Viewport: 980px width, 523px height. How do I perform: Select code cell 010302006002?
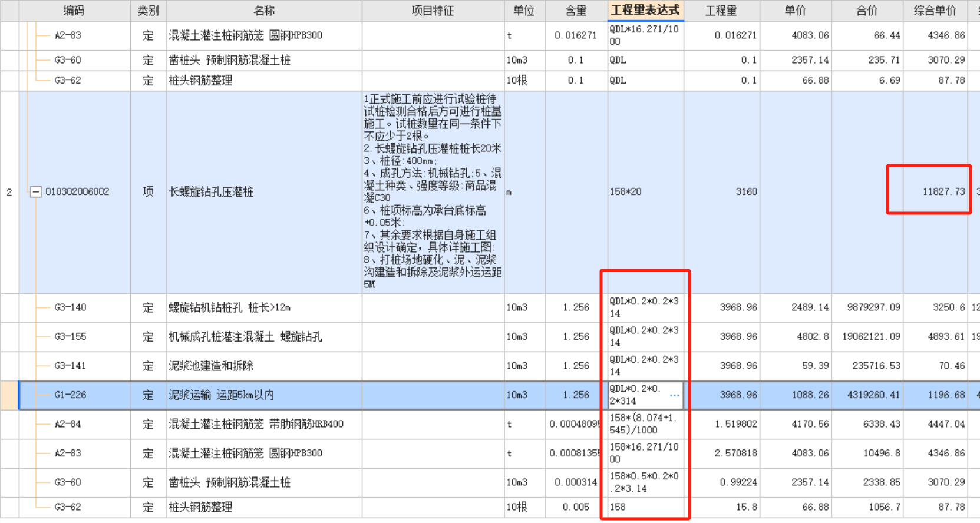click(77, 192)
